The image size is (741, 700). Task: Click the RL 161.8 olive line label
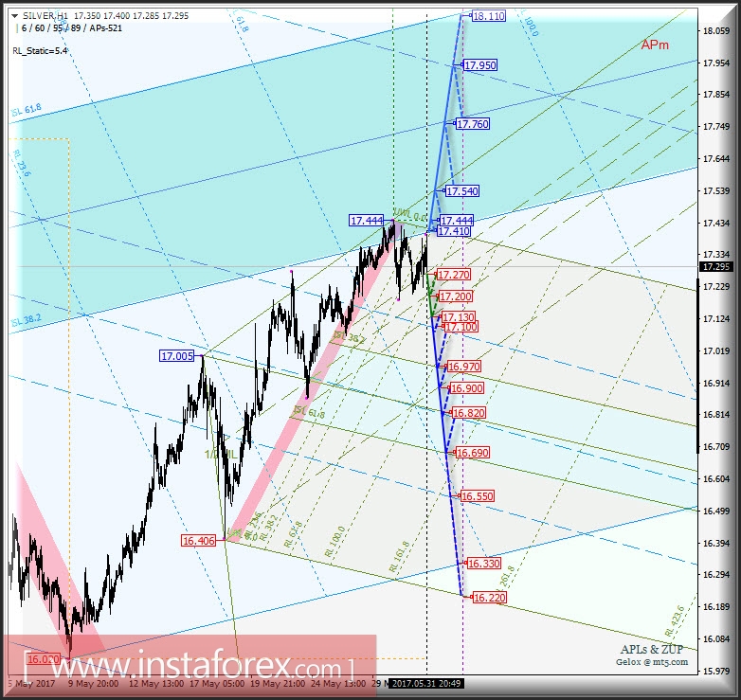[399, 557]
